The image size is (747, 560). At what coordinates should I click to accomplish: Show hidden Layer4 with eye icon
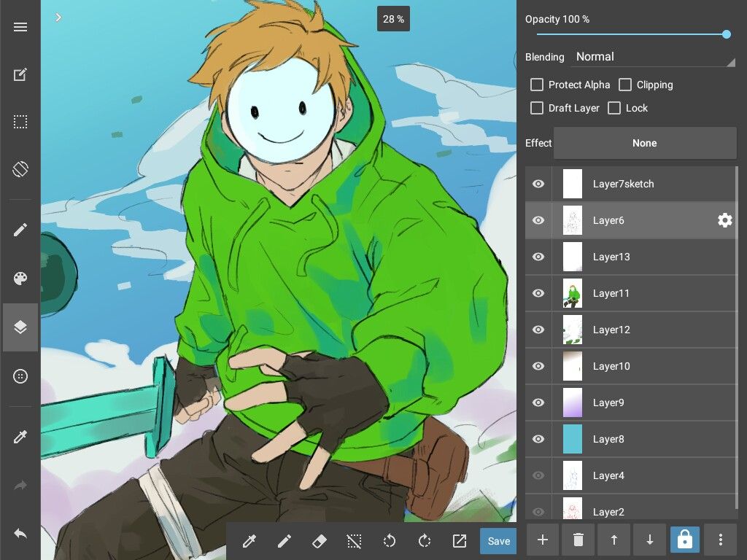point(538,475)
